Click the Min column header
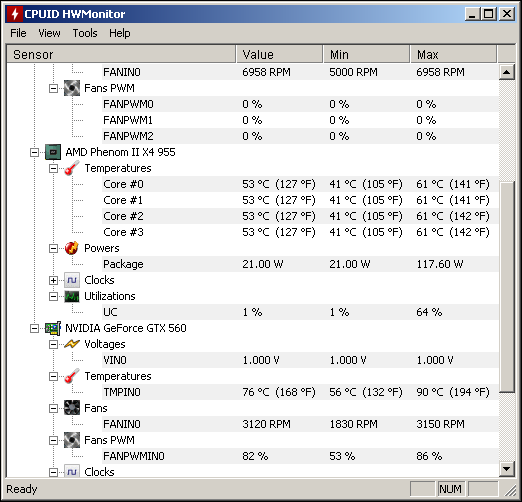 (366, 54)
